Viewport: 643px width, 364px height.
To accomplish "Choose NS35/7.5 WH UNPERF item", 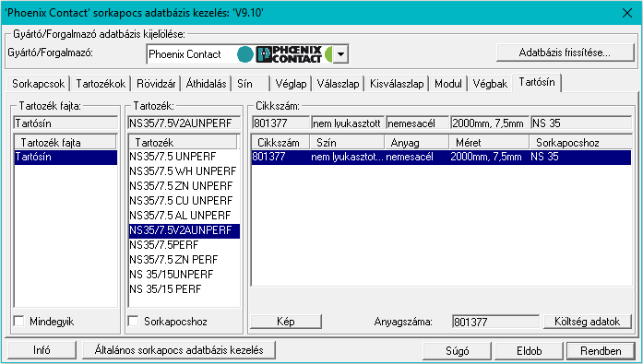I will click(x=184, y=171).
